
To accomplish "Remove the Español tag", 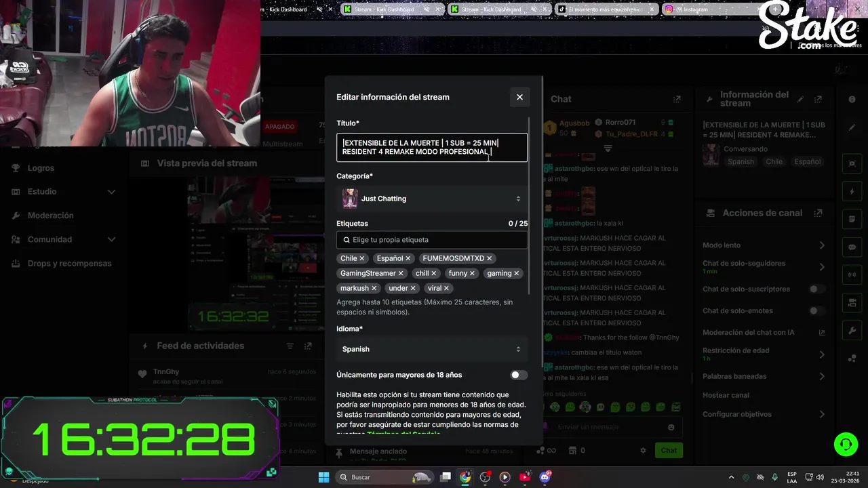I will click(x=408, y=258).
